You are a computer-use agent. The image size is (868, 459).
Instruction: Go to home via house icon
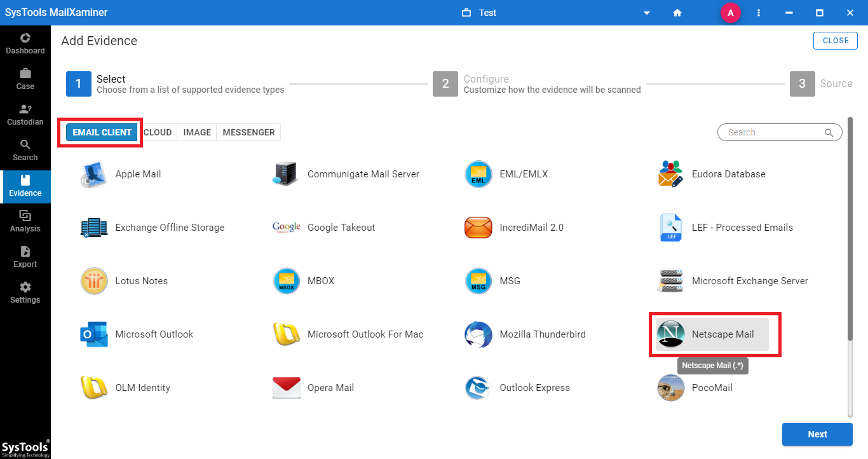pyautogui.click(x=677, y=13)
